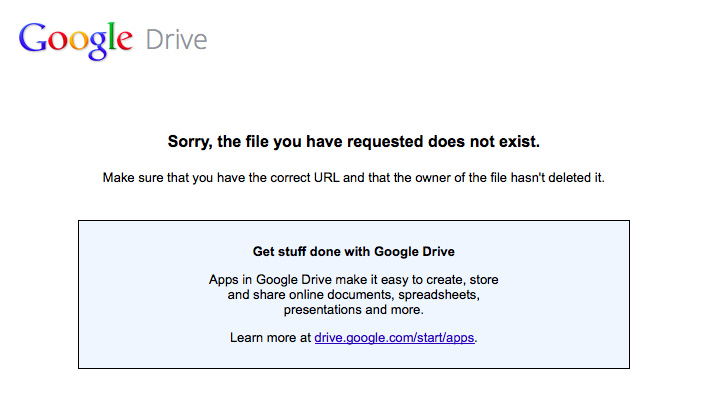Click the line "Apps in Google Drive make it easy"
708x418 pixels.
(x=354, y=280)
